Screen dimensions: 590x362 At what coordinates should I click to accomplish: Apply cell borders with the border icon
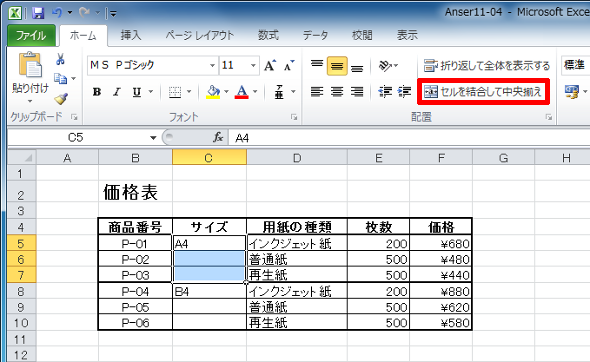point(175,92)
